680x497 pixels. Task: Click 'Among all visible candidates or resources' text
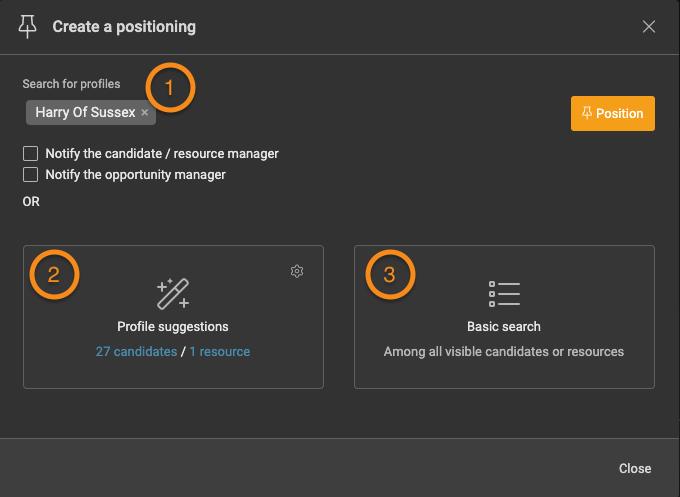[503, 351]
